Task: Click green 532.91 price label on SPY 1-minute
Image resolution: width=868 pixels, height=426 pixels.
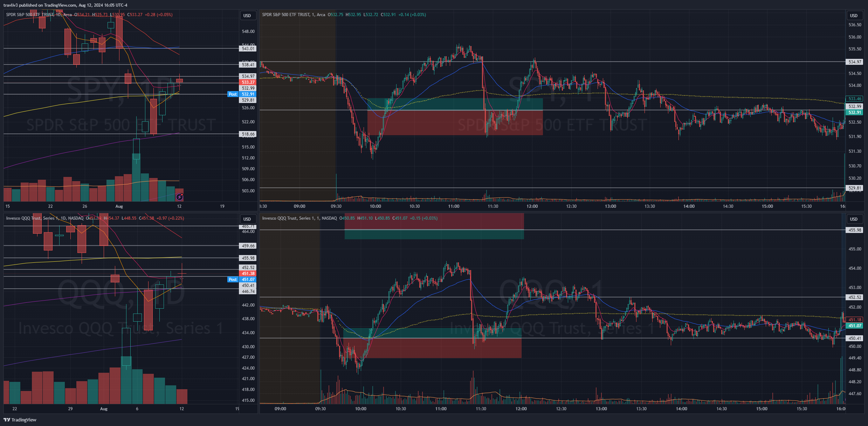Action: click(854, 112)
